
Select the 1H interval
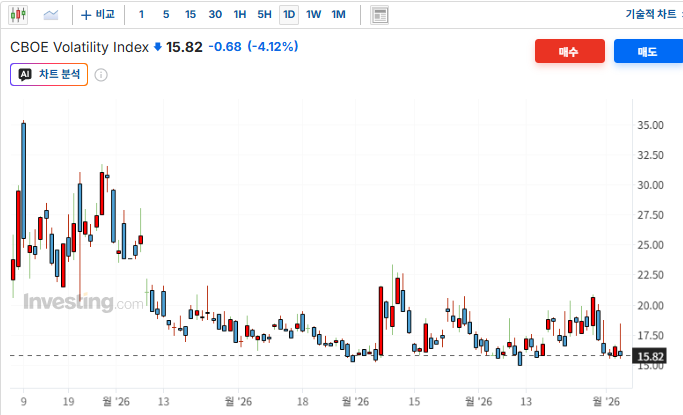pyautogui.click(x=240, y=15)
